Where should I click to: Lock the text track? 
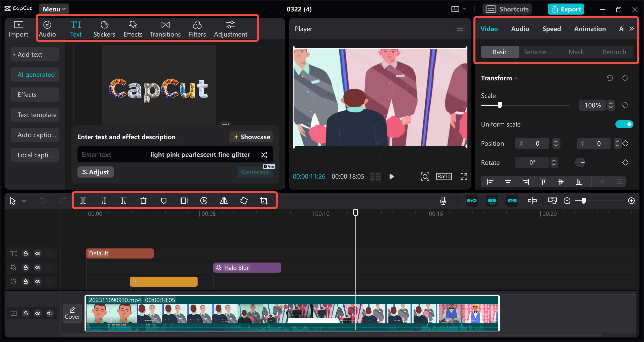point(26,253)
